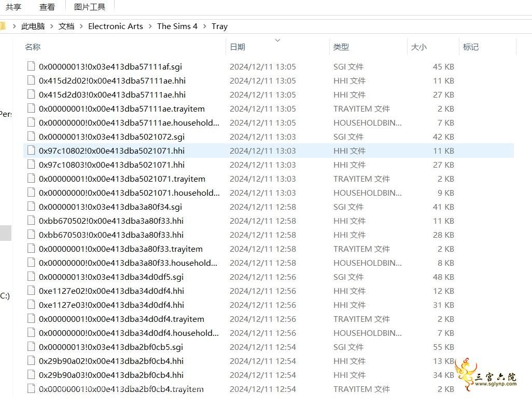
Task: Click file icon of 0x00000001!0x00e413dba3a80f33.trayitem
Action: tap(31, 249)
